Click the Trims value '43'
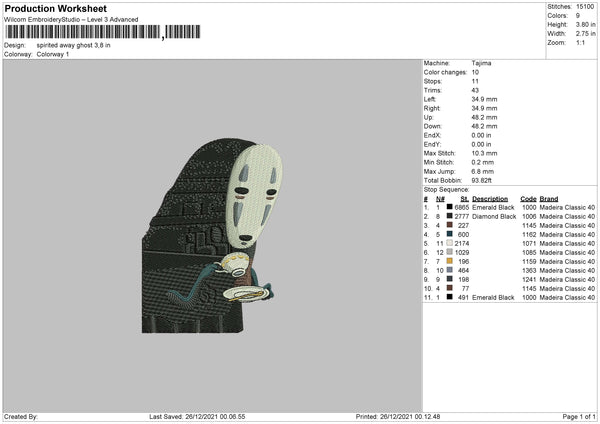This screenshot has width=600, height=424. coord(475,90)
